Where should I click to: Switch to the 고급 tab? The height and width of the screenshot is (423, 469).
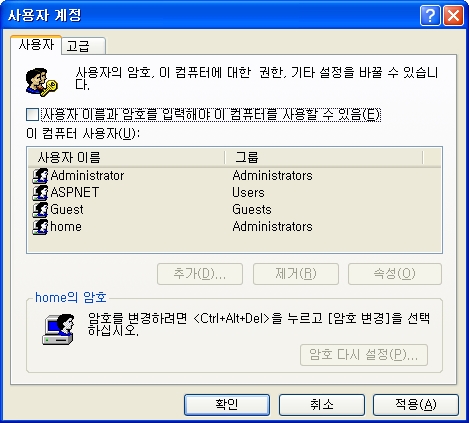coord(84,46)
